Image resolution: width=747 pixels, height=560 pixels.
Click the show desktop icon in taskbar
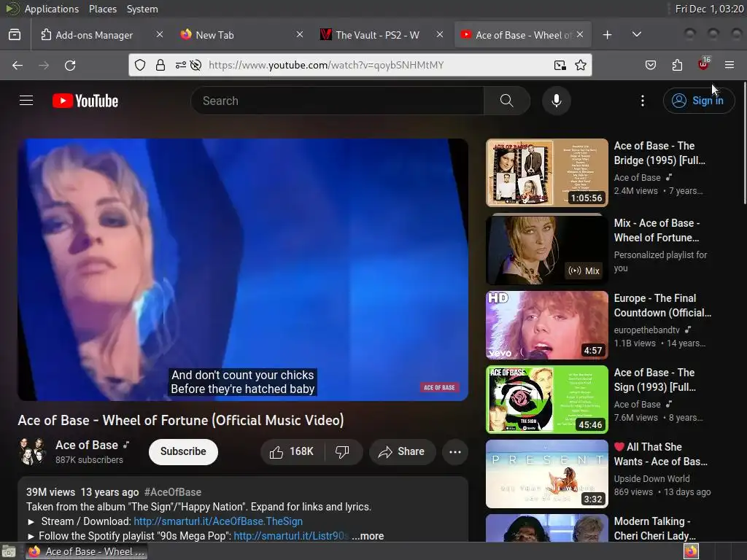(x=9, y=551)
